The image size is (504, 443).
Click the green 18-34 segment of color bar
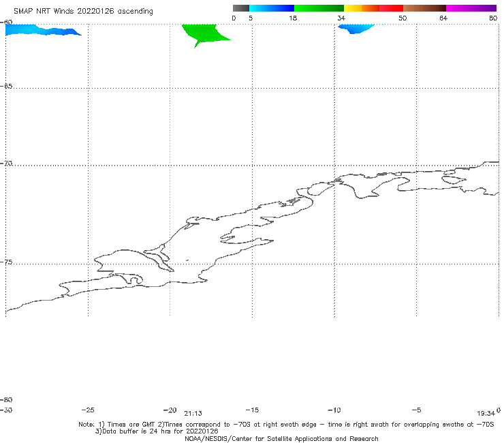pos(319,8)
